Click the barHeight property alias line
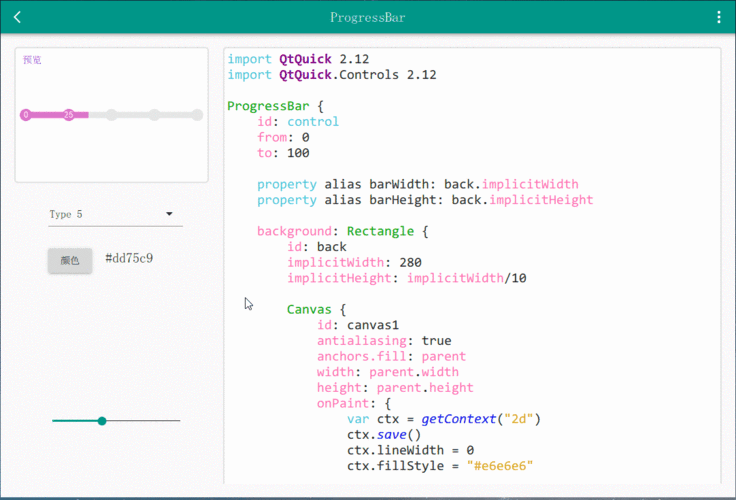 click(x=425, y=200)
